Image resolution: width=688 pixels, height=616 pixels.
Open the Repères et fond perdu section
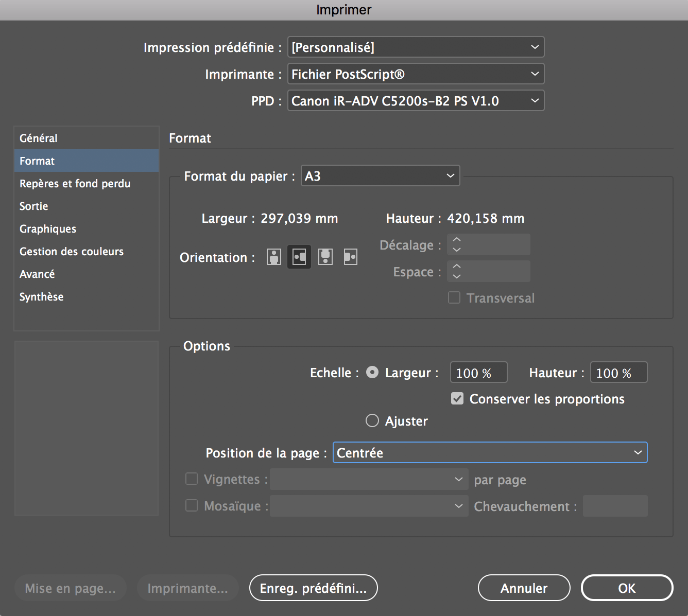tap(75, 184)
